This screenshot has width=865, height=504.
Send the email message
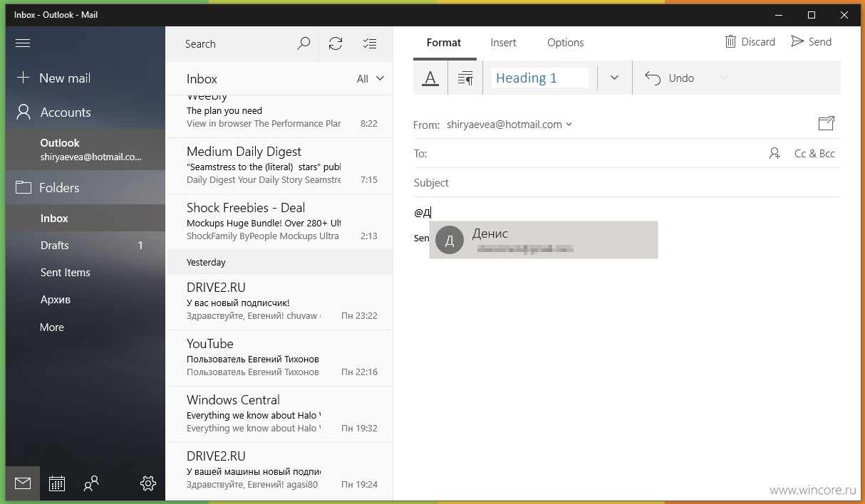tap(812, 42)
